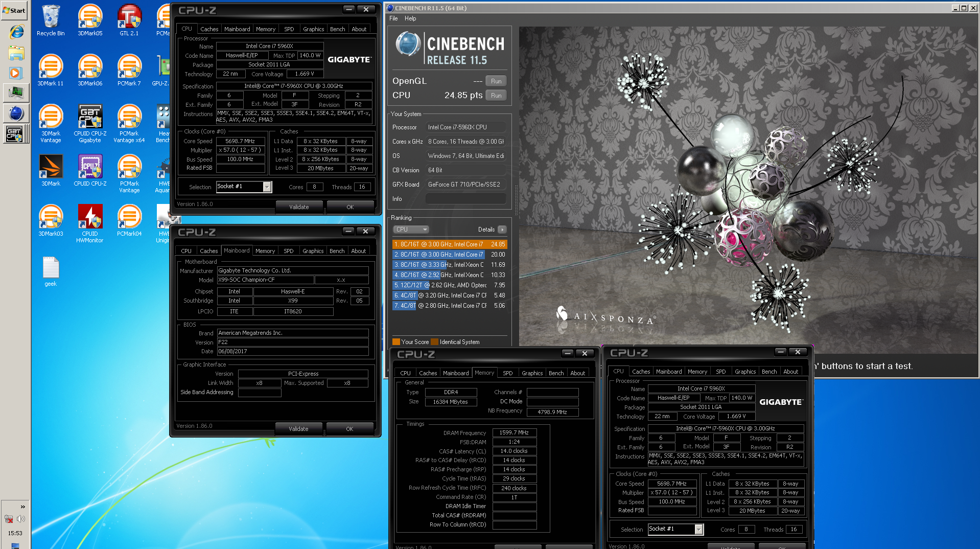This screenshot has width=980, height=549.
Task: Open the Windows Start button
Action: 15,10
